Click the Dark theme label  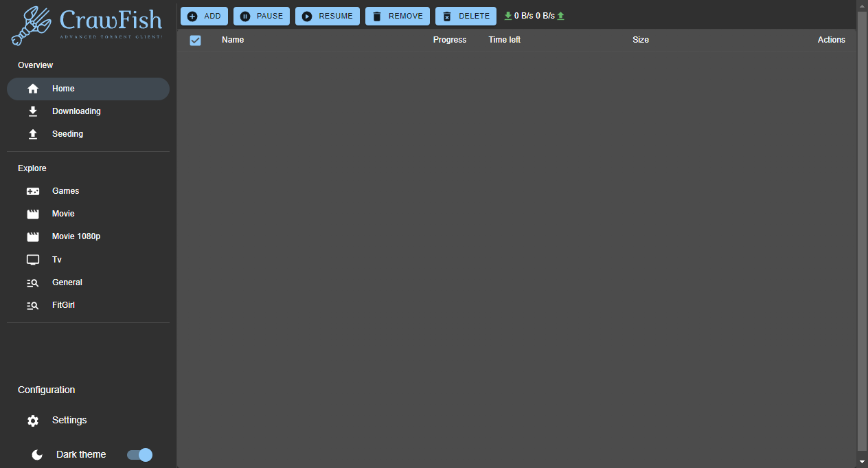[81, 455]
